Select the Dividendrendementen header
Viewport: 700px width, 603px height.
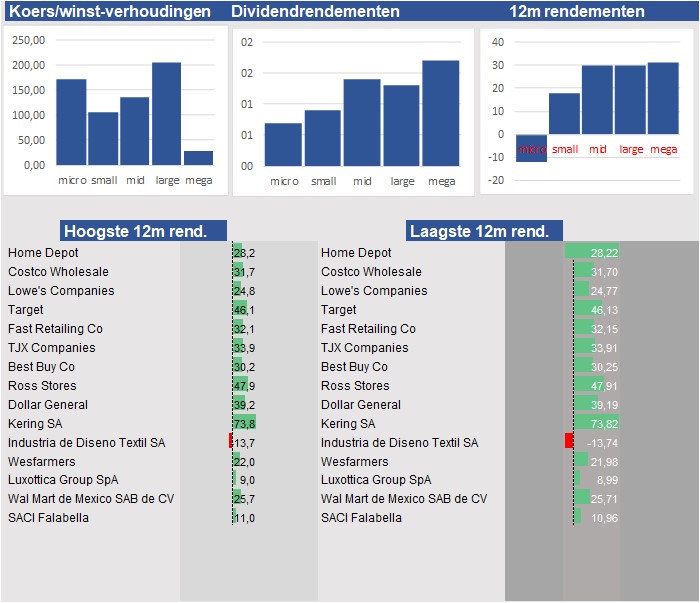tap(315, 11)
